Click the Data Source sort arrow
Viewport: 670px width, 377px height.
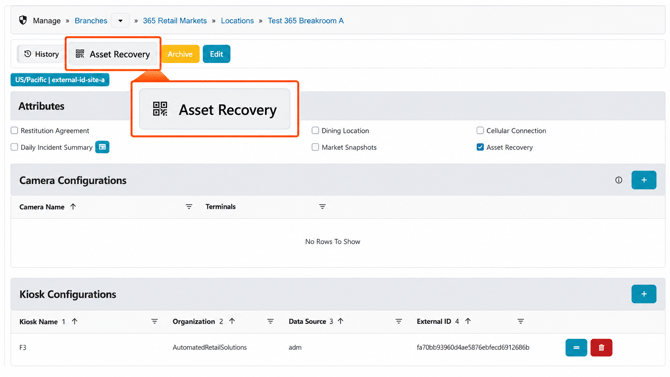click(x=341, y=321)
